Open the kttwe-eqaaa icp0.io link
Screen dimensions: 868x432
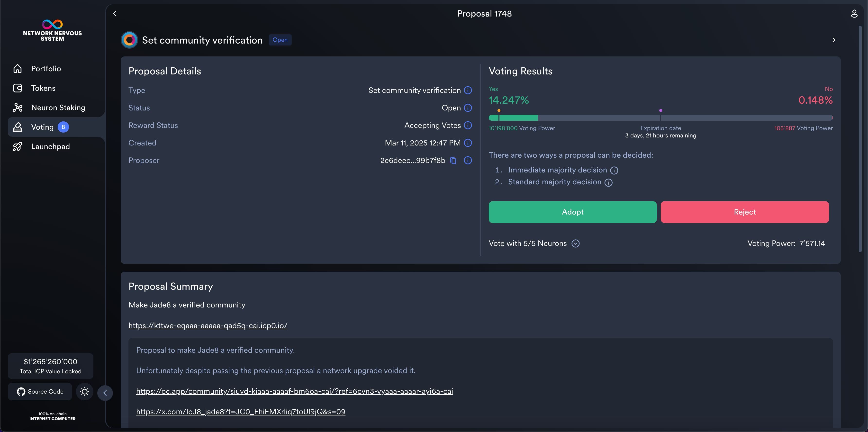(208, 325)
